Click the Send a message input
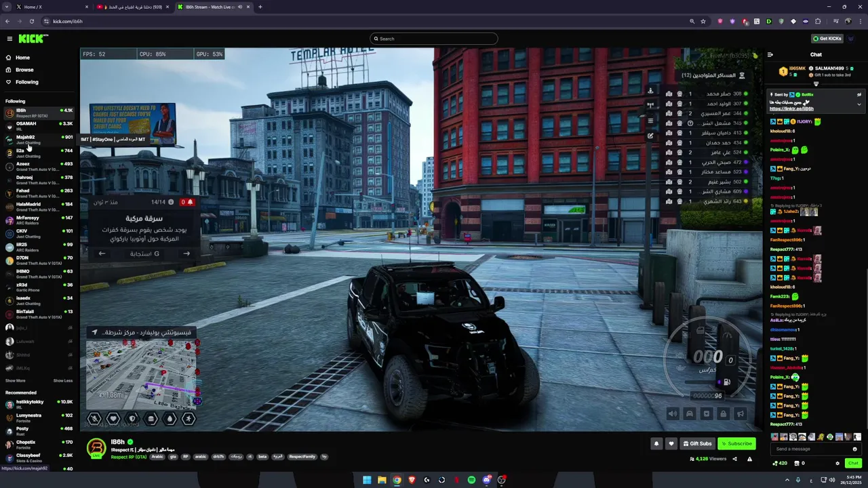 [x=812, y=449]
